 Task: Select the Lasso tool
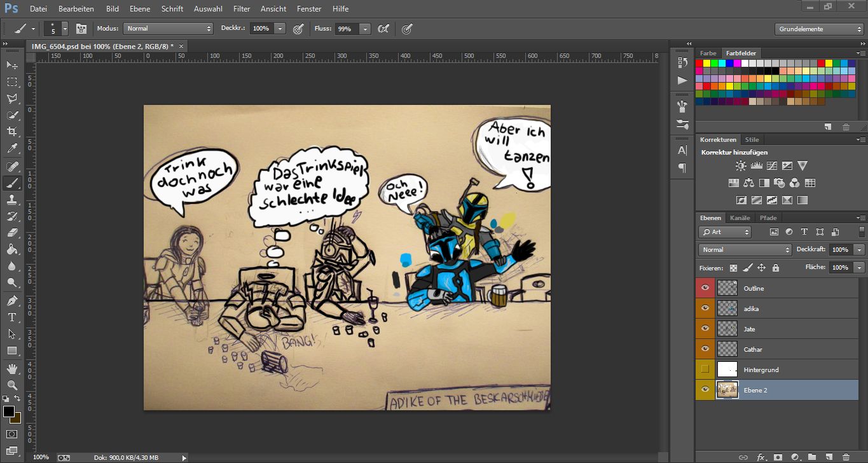pos(12,99)
